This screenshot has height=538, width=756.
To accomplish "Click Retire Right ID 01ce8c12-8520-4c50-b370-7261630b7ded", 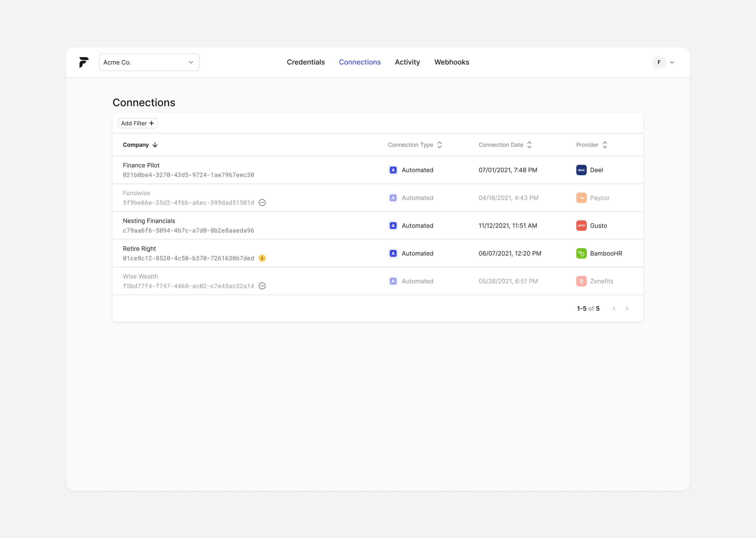I will [188, 258].
